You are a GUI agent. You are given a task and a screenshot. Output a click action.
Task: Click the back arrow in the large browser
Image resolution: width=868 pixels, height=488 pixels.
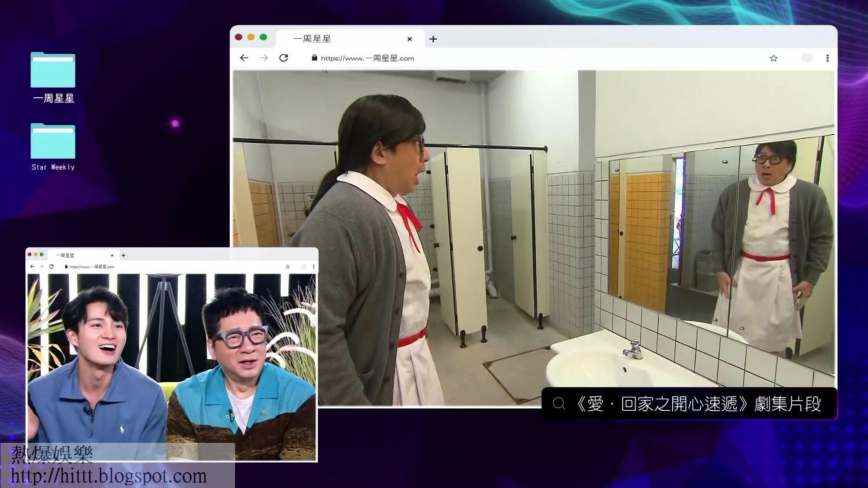[244, 58]
